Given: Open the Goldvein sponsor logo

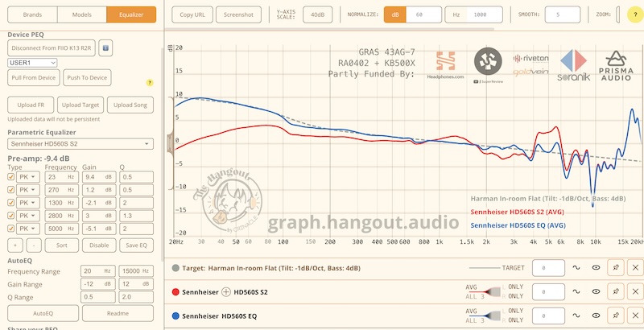Looking at the screenshot, I should 530,72.
